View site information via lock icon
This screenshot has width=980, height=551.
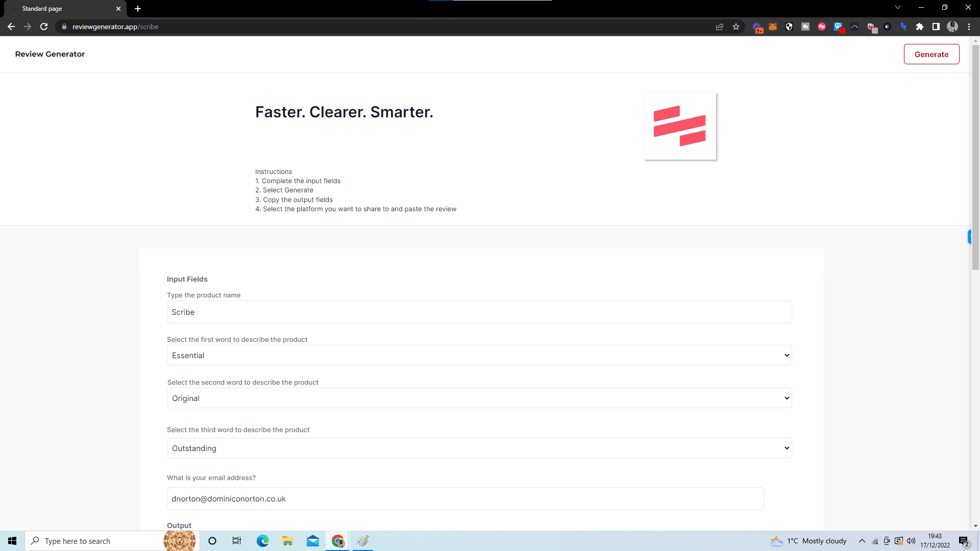click(x=64, y=27)
